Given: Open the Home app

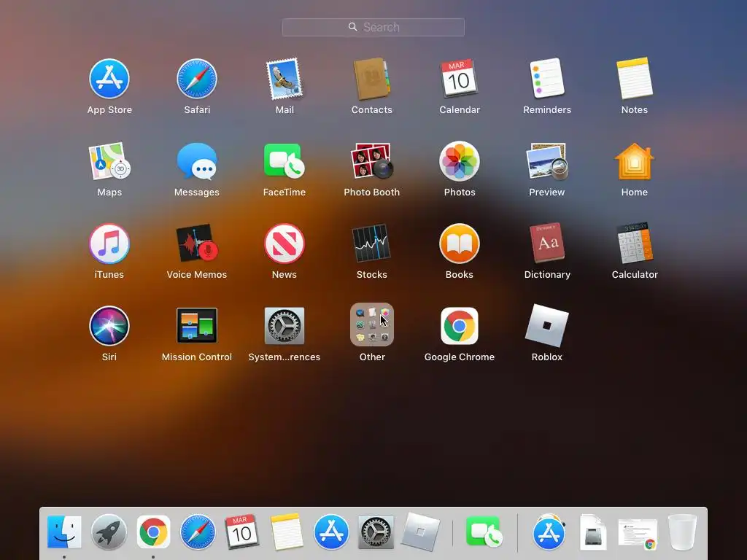Looking at the screenshot, I should click(635, 161).
